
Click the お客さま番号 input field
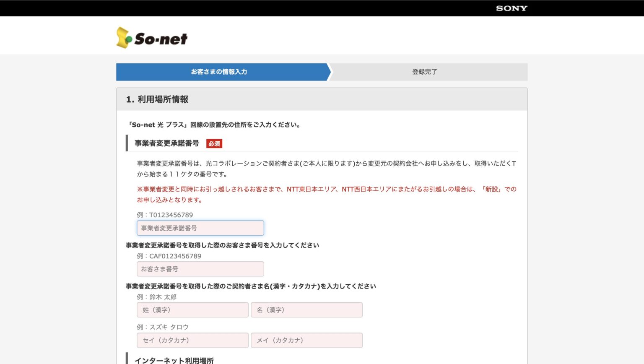(x=200, y=269)
